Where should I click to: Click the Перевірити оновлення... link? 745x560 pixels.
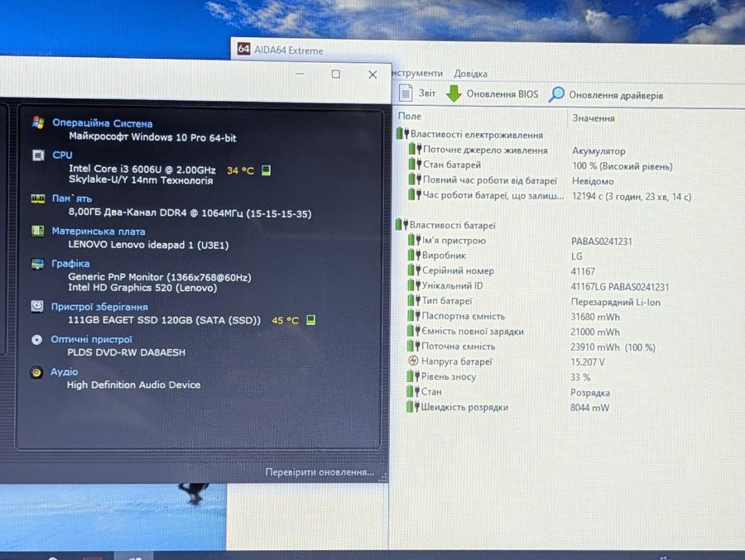(x=320, y=472)
